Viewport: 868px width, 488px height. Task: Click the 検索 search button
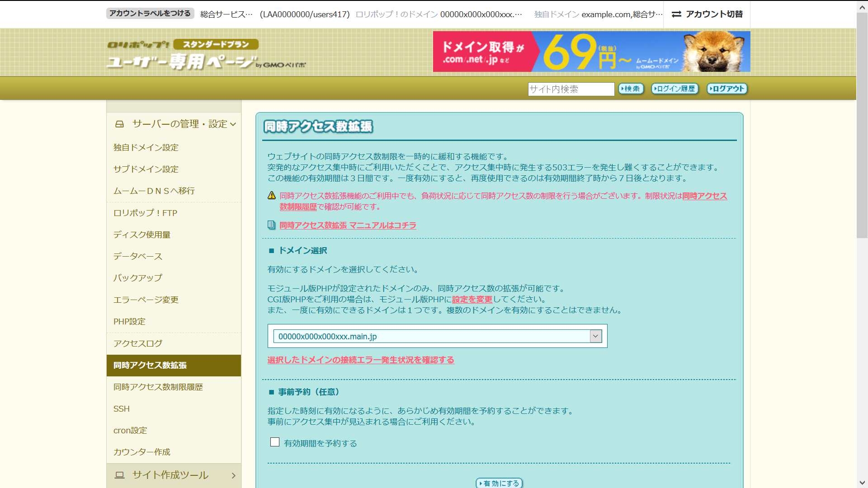click(631, 89)
